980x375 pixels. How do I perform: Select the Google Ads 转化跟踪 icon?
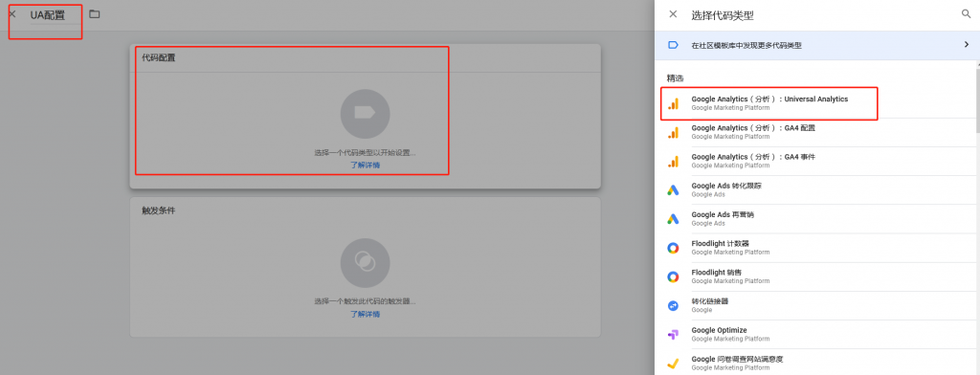point(673,190)
